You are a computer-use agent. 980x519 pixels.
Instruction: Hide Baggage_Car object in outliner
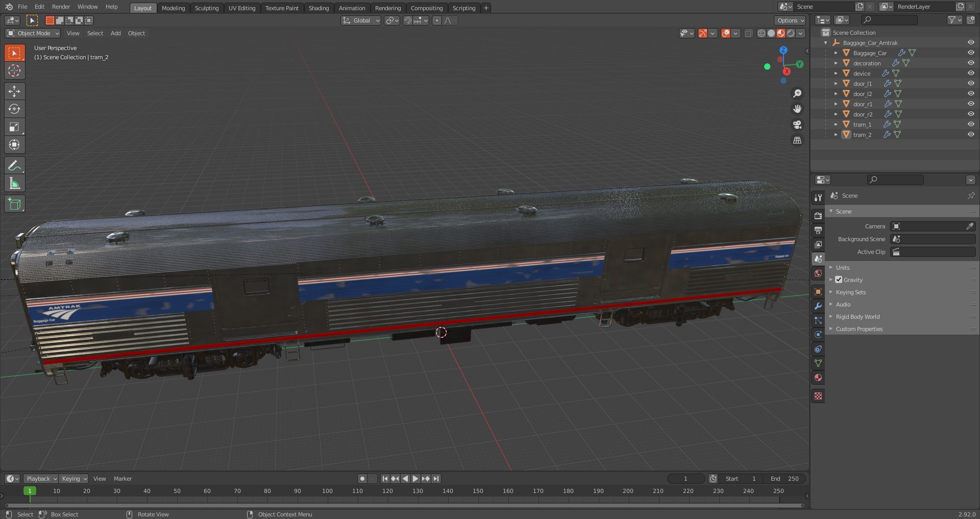971,53
